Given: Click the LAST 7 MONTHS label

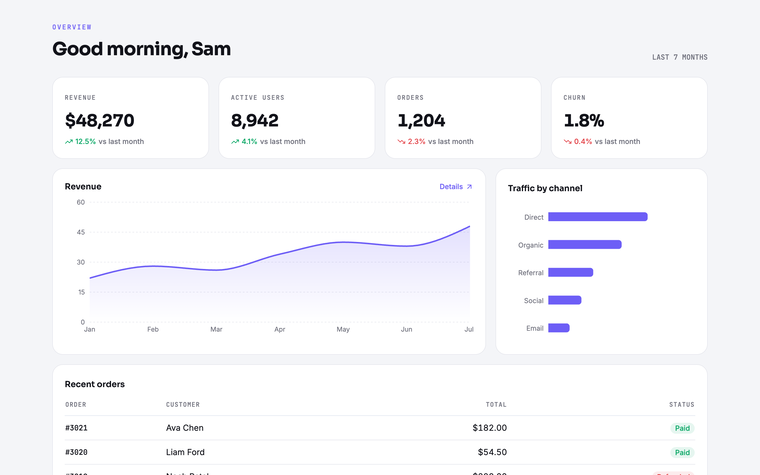Looking at the screenshot, I should (x=680, y=57).
